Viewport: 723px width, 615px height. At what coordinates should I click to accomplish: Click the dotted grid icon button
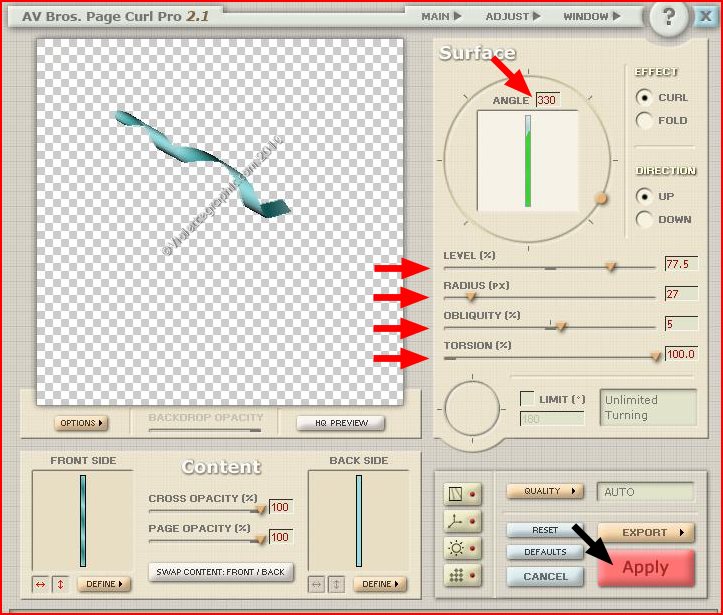[x=456, y=575]
